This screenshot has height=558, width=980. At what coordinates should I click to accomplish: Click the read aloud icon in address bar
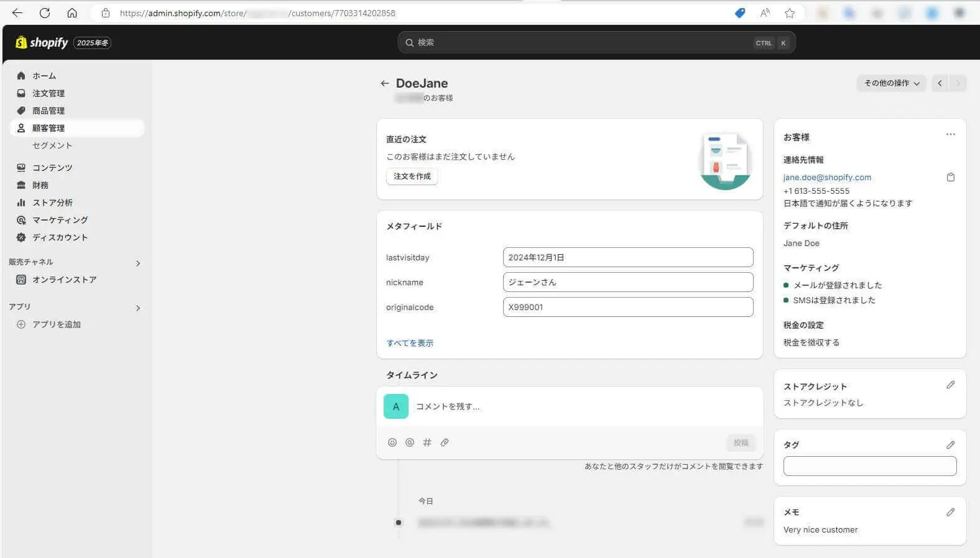(765, 13)
